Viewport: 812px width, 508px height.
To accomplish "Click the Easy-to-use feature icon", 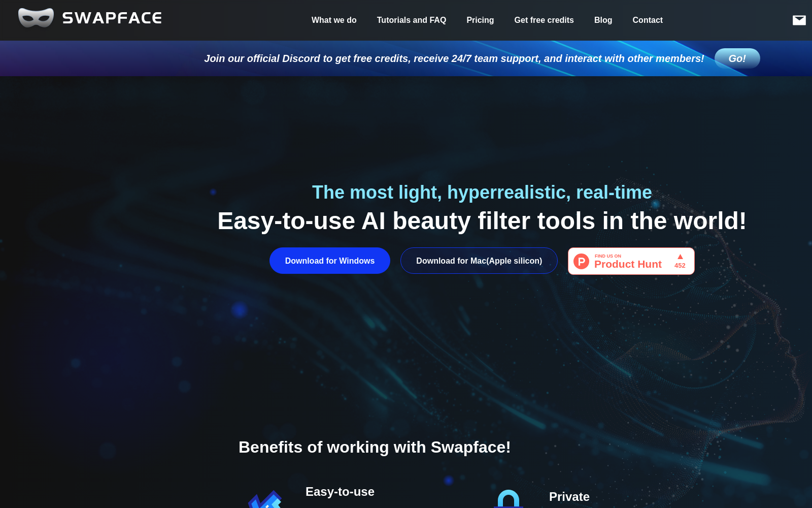I will pyautogui.click(x=265, y=499).
